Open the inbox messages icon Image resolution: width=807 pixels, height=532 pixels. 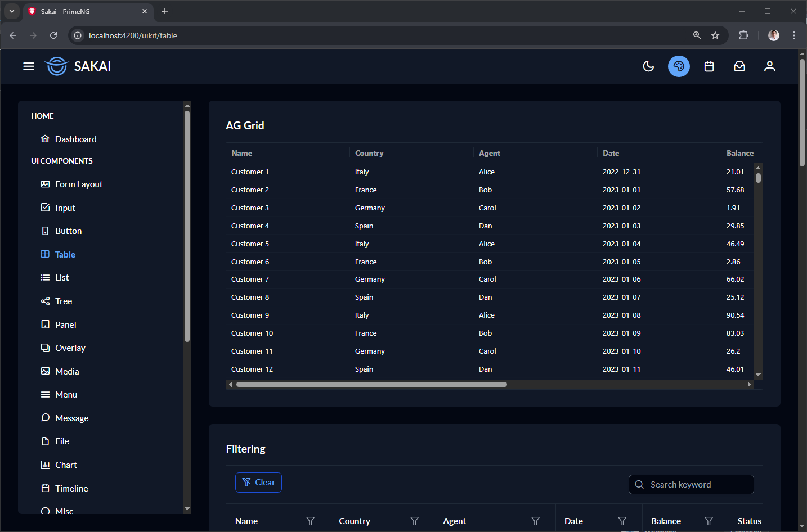[739, 66]
